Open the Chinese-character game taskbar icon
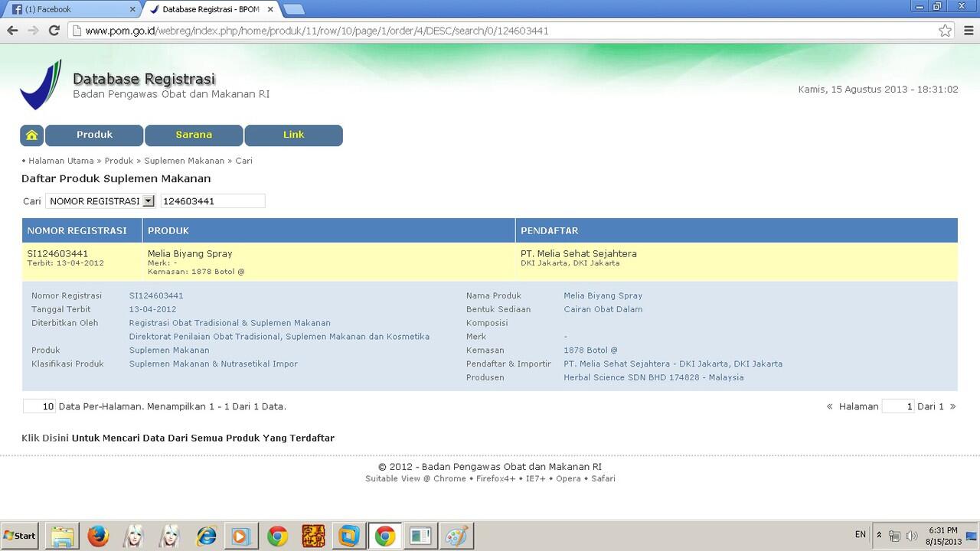Screen dimensions: 980x551 tap(313, 536)
